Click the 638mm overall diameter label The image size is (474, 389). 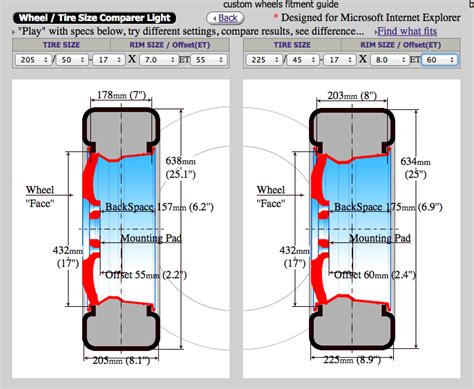181,167
